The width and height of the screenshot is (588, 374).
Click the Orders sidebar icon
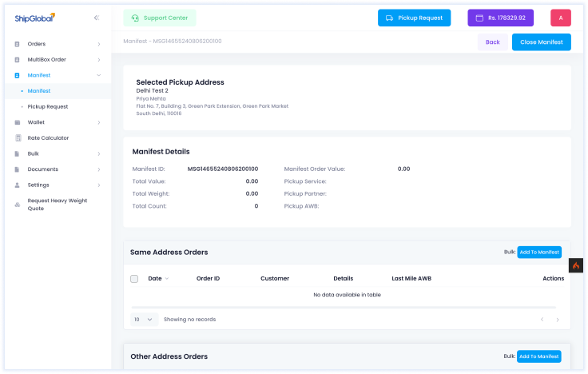18,44
